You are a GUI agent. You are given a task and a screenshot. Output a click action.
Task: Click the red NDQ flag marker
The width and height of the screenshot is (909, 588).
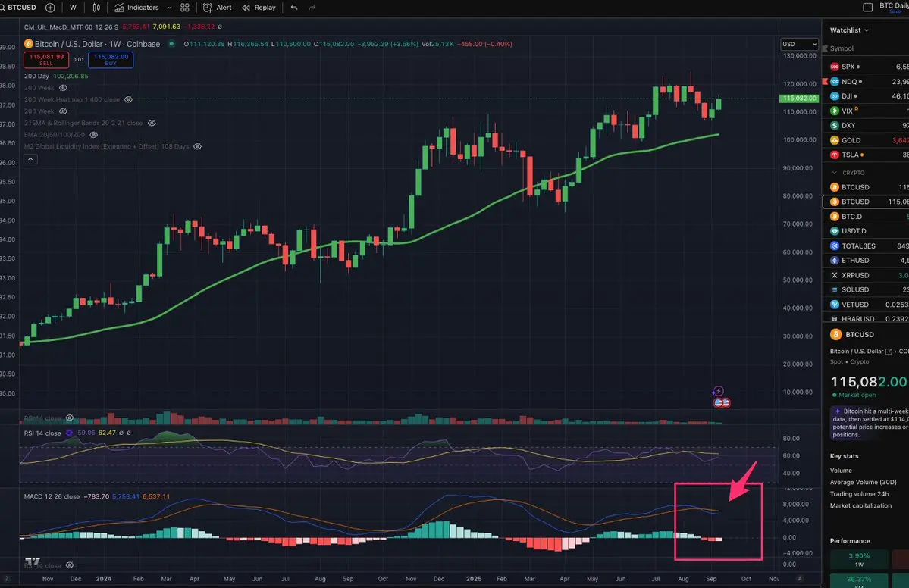click(825, 82)
